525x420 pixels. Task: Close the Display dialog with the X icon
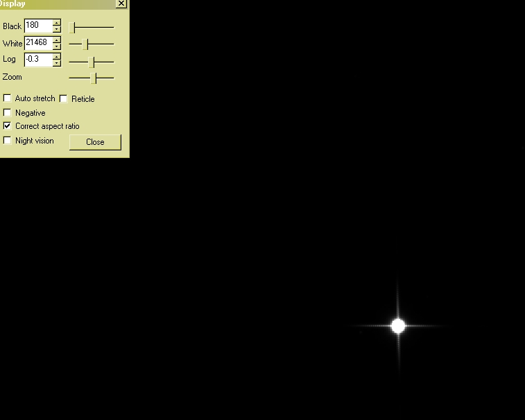click(x=121, y=3)
